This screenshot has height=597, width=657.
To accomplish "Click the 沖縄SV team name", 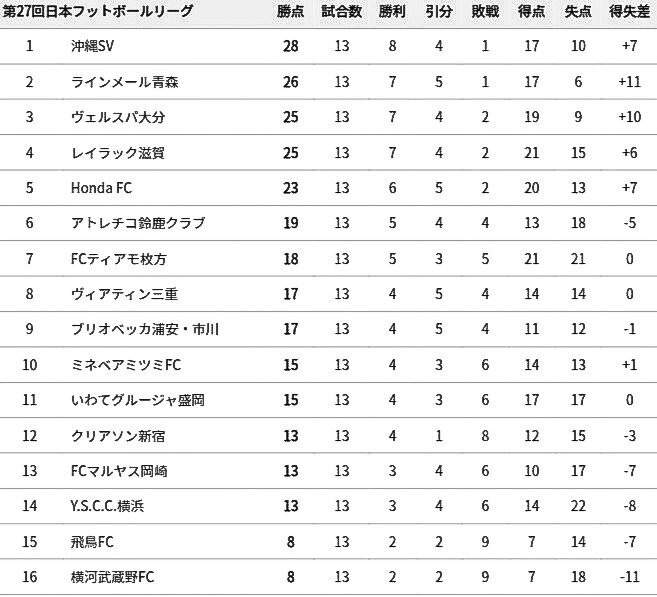I will tap(92, 46).
